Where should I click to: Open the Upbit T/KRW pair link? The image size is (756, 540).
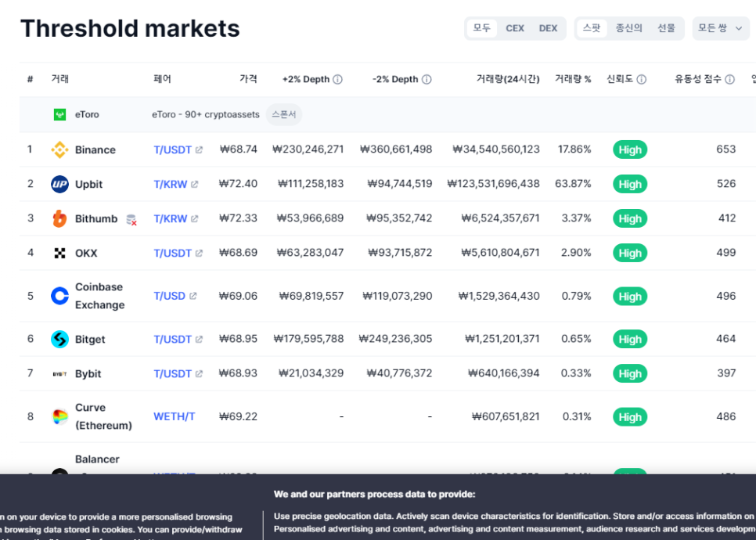tap(170, 184)
